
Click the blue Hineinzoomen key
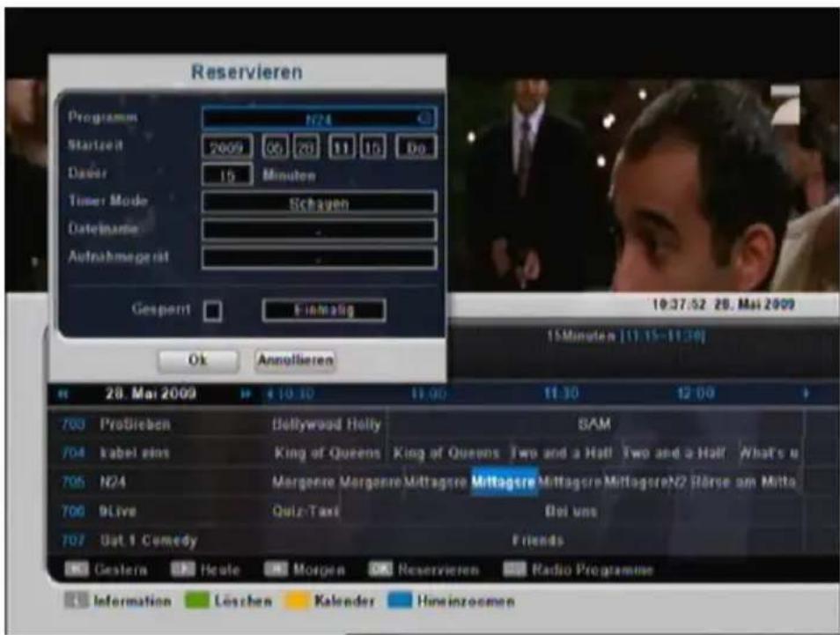[400, 600]
